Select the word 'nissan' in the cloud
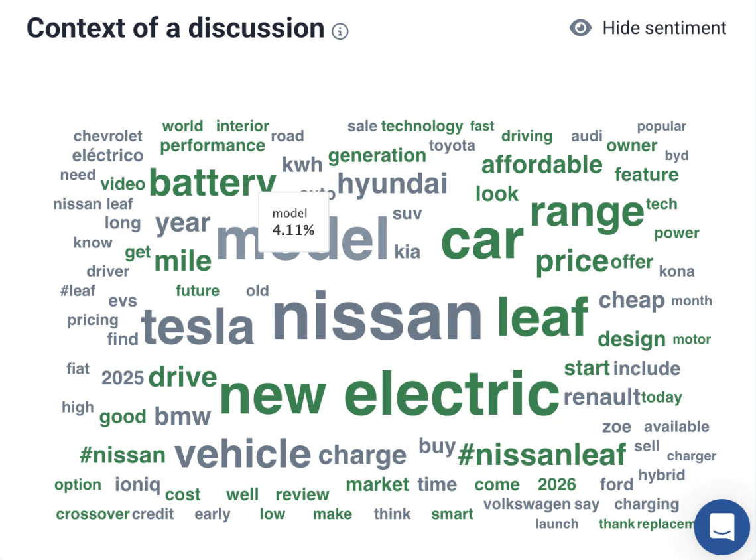Image resolution: width=756 pixels, height=560 pixels. click(377, 316)
